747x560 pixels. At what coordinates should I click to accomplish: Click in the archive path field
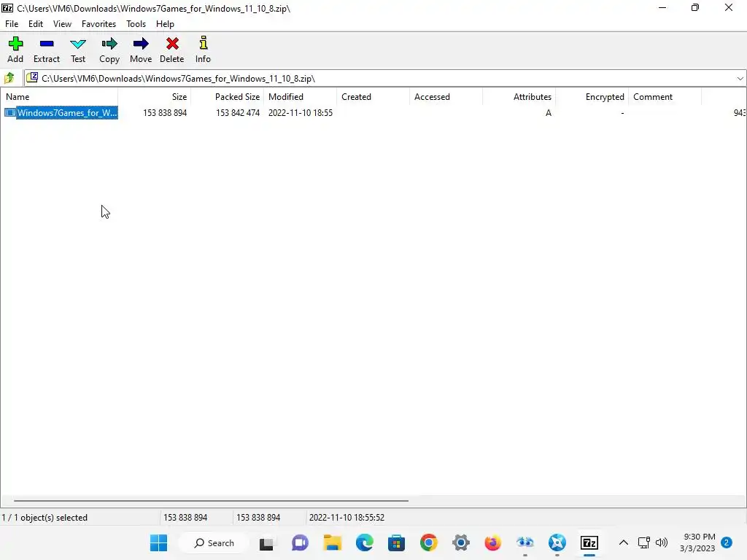379,79
